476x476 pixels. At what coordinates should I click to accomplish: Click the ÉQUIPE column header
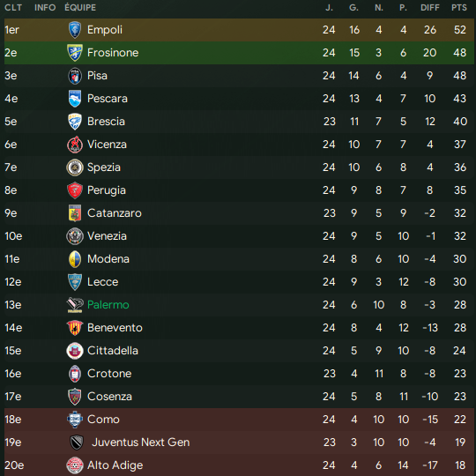(x=80, y=8)
